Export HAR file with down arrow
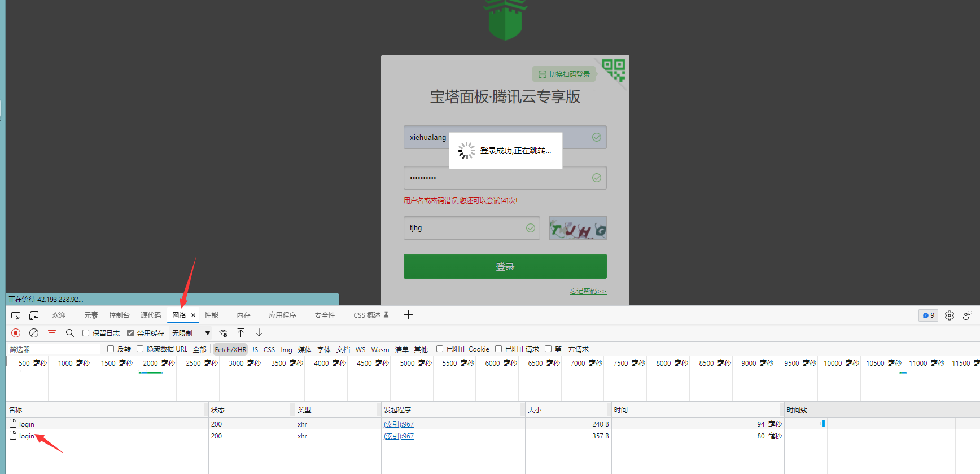This screenshot has width=980, height=474. pos(259,333)
